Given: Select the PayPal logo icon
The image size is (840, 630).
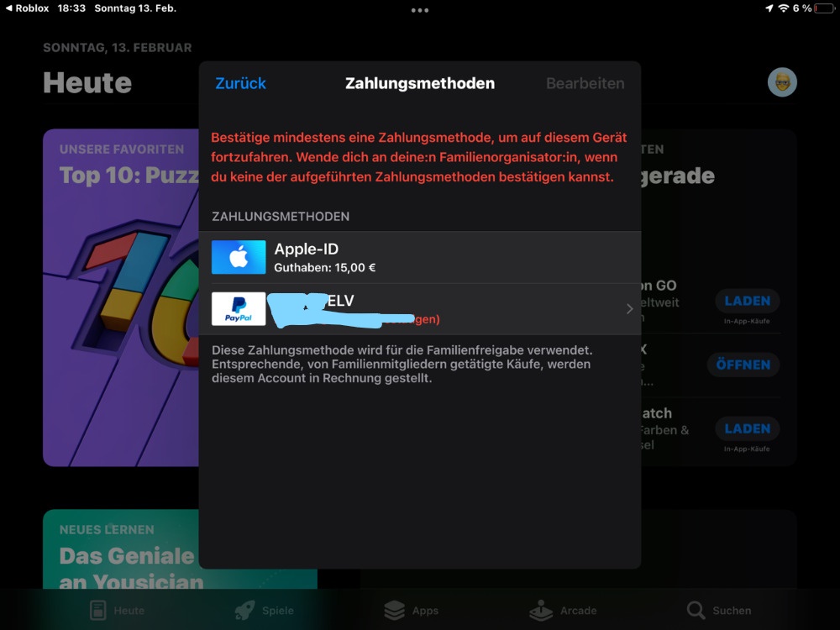Looking at the screenshot, I should coord(239,308).
